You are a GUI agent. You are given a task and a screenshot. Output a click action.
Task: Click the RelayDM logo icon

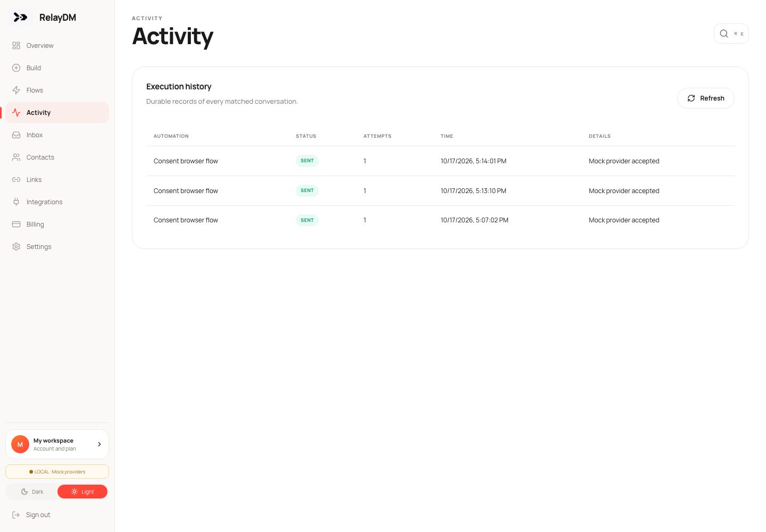tap(20, 18)
